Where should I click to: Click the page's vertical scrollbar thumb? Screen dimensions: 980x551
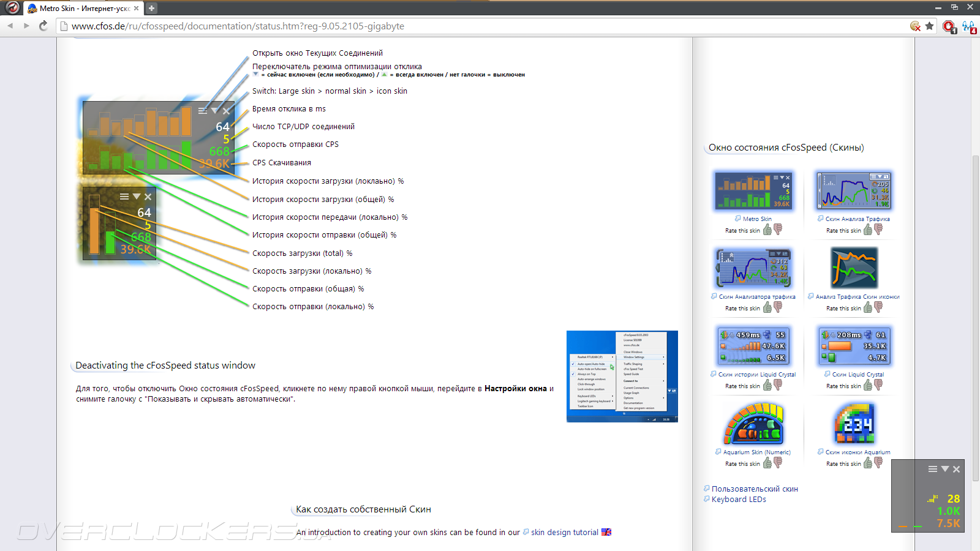(x=976, y=318)
